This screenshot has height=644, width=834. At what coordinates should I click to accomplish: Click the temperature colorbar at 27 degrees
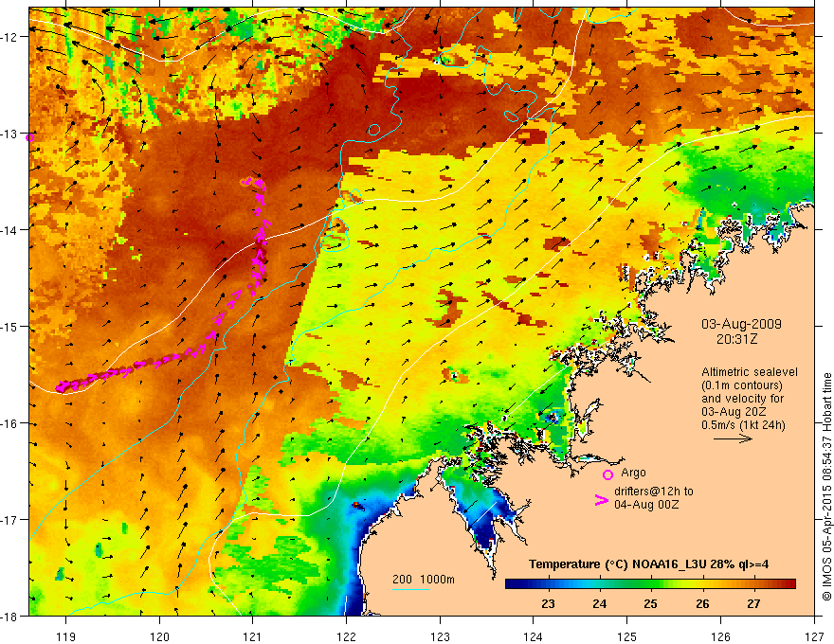point(753,584)
